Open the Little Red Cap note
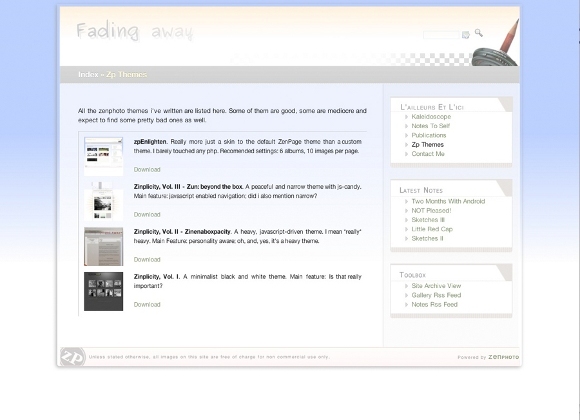This screenshot has width=580, height=420. pyautogui.click(x=432, y=229)
